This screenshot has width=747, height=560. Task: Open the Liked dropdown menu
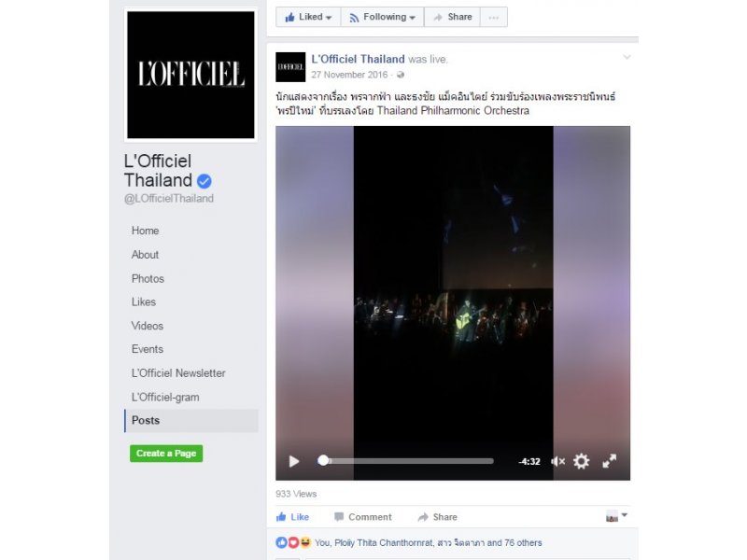coord(308,17)
